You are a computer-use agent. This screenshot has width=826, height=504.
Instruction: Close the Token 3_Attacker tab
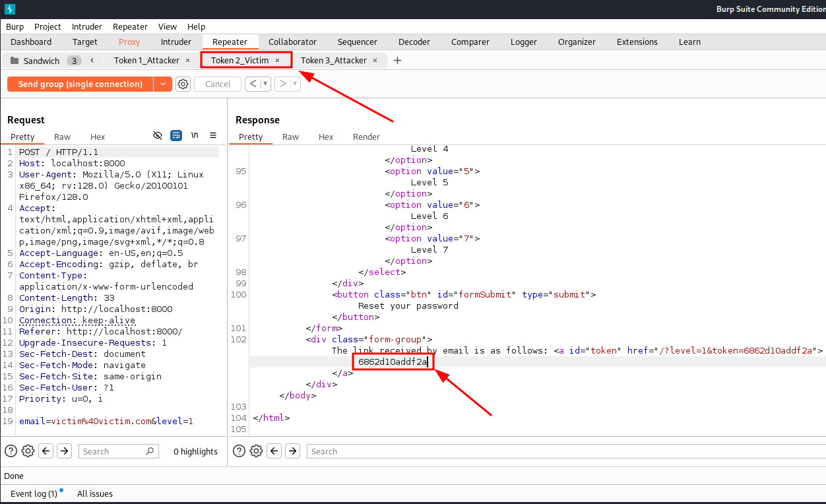(x=375, y=60)
